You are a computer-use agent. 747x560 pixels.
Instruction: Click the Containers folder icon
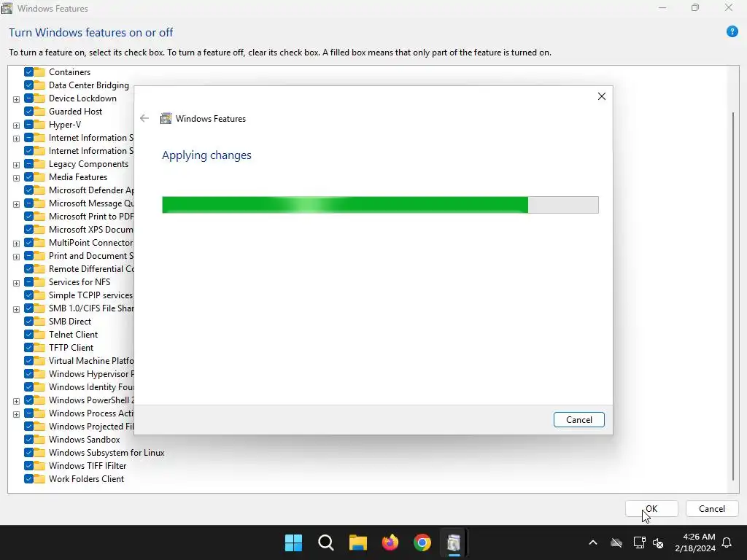tap(39, 72)
